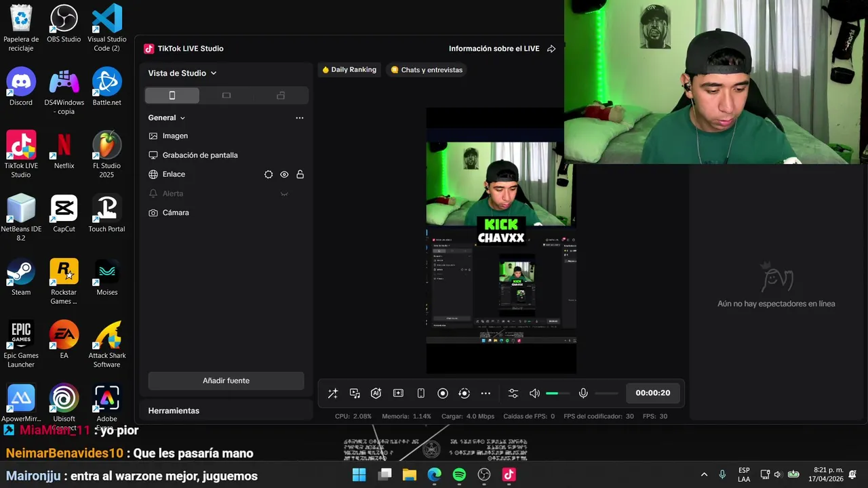Show the hidden Alerta source
This screenshot has height=488, width=868.
(284, 194)
